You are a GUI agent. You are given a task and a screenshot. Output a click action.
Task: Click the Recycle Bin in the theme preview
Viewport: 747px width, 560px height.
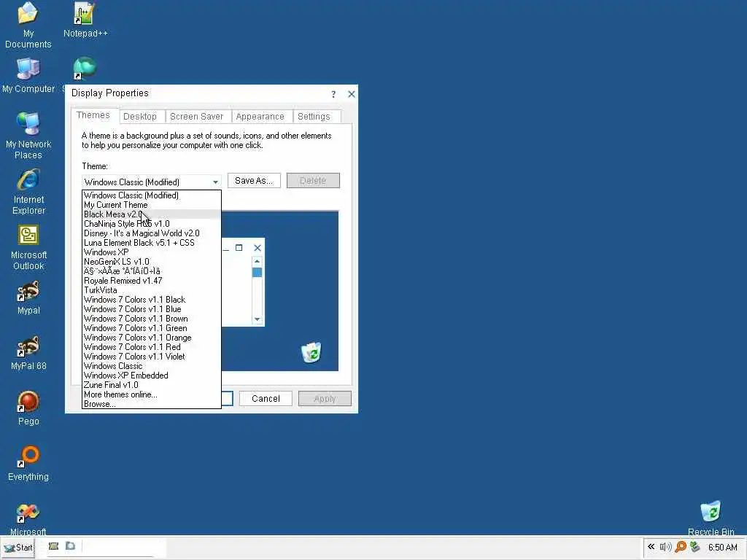point(311,352)
